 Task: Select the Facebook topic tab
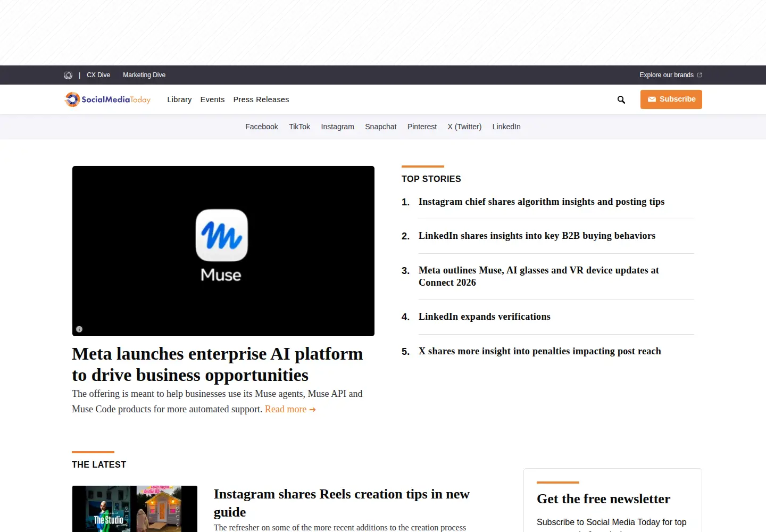click(262, 127)
